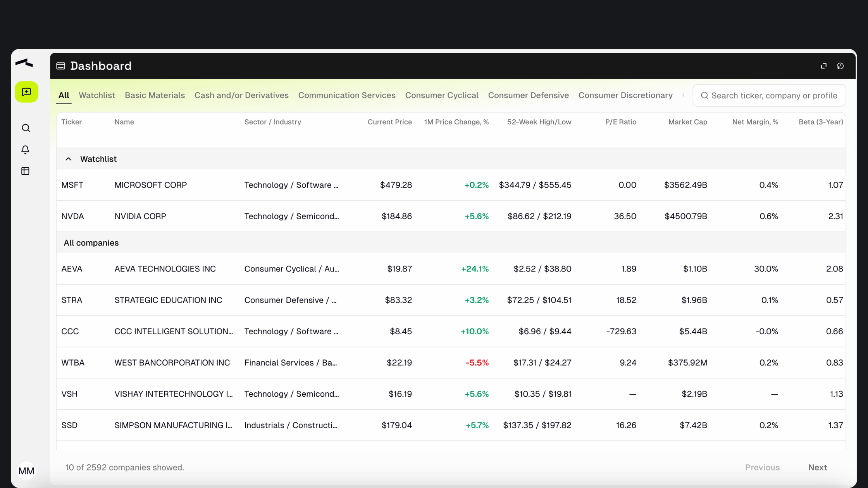
Task: Open the NVIDIA CORP row
Action: tap(140, 217)
